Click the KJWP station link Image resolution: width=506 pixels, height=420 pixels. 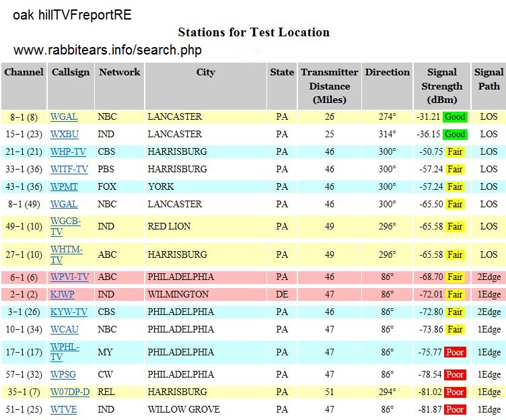pos(63,295)
